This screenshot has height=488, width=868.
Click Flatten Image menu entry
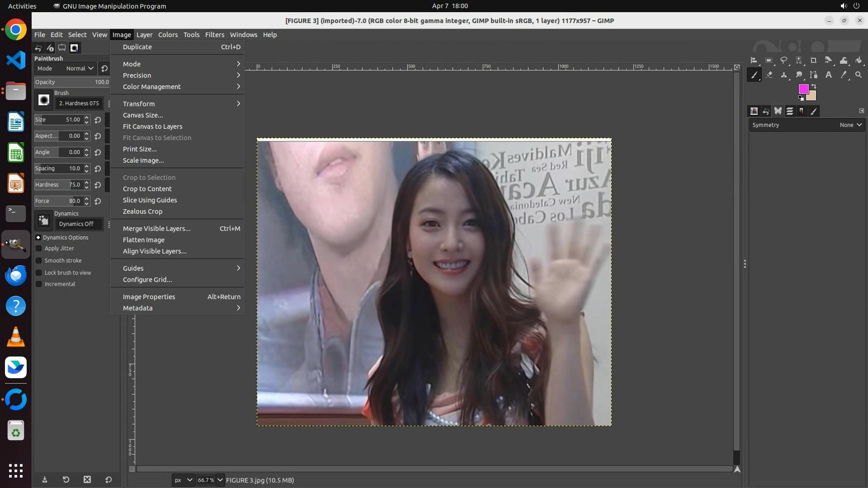point(144,240)
